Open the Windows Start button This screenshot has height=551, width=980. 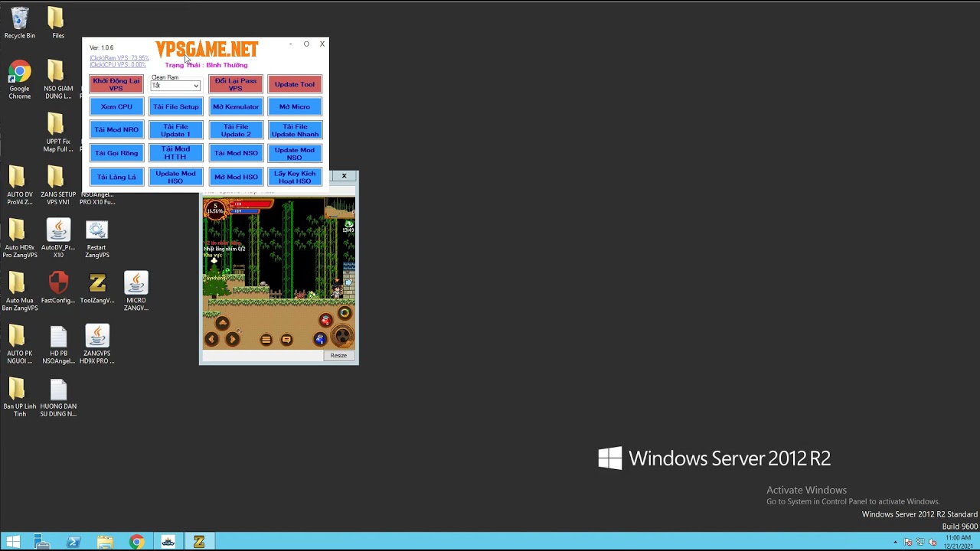tap(13, 542)
